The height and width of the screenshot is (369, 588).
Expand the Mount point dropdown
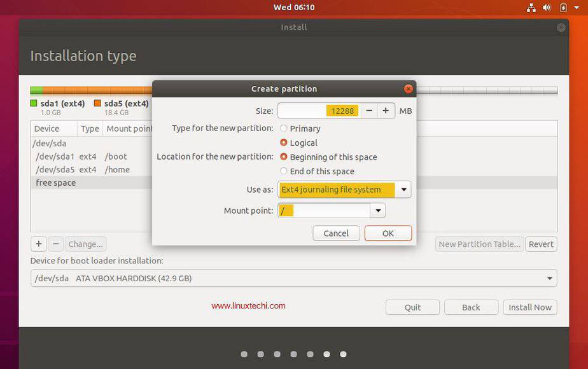pyautogui.click(x=378, y=210)
